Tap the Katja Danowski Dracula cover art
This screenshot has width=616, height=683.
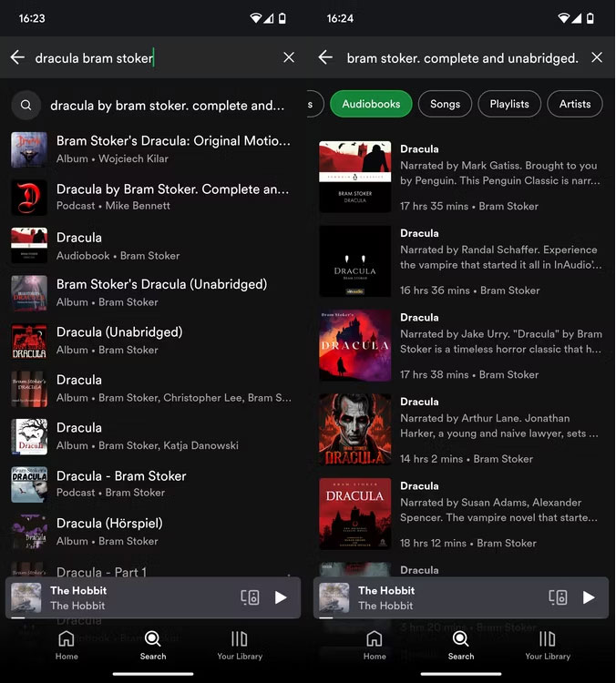[29, 437]
